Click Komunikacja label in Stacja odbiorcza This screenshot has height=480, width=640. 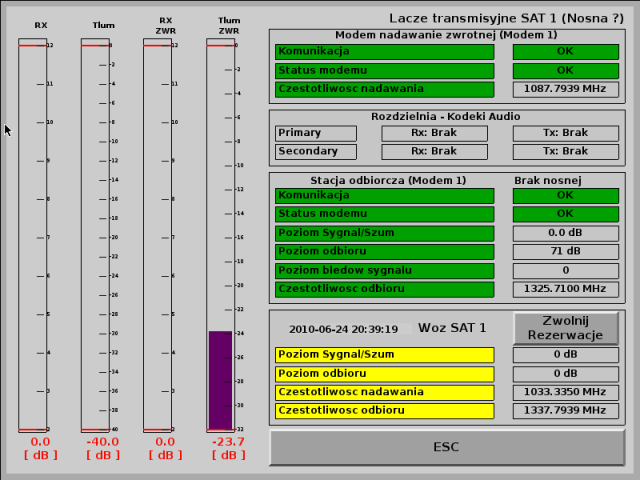pyautogui.click(x=384, y=196)
